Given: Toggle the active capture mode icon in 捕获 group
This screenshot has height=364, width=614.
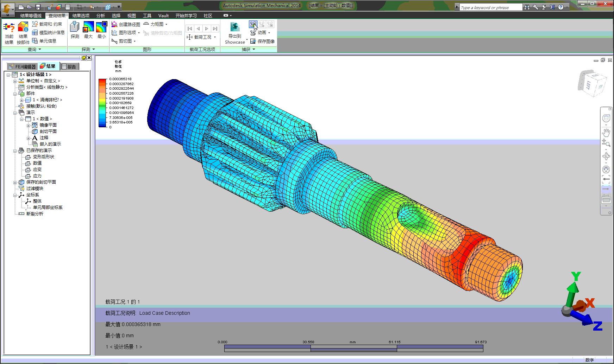Looking at the screenshot, I should tap(253, 25).
